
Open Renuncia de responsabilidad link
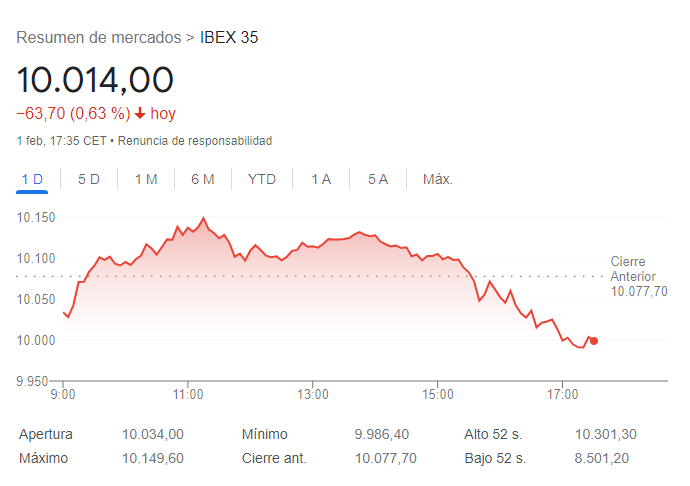195,141
